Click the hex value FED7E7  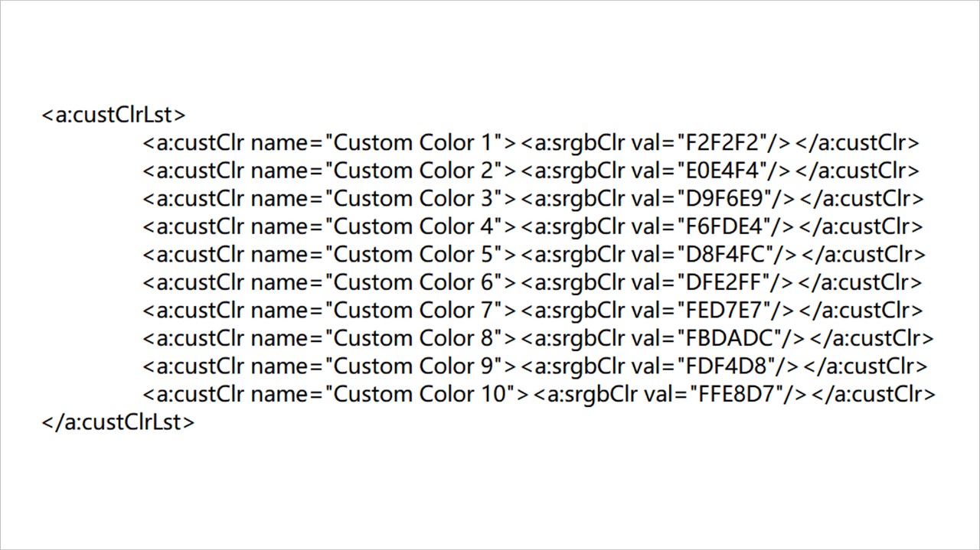point(722,310)
